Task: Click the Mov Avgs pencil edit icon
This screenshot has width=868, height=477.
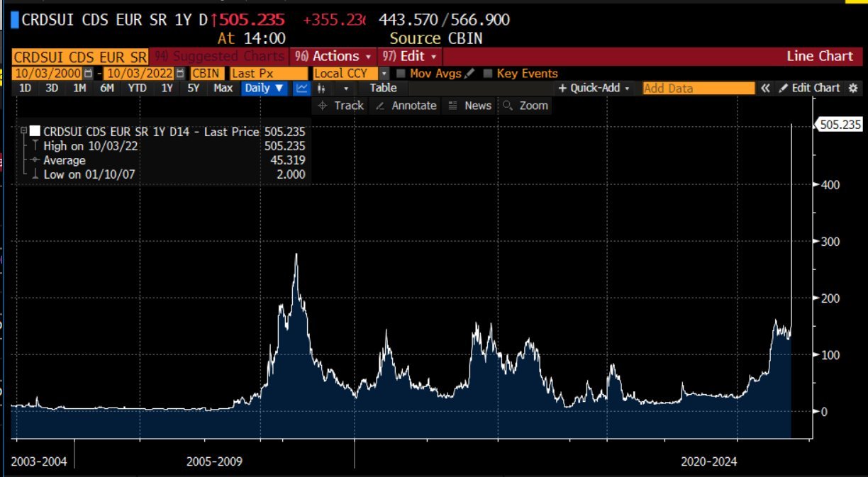Action: [469, 73]
